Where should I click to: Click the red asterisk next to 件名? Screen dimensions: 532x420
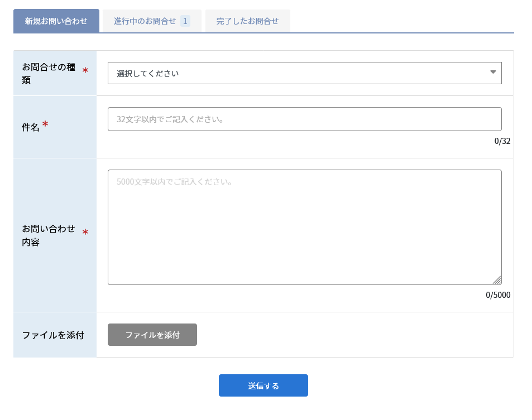point(45,124)
